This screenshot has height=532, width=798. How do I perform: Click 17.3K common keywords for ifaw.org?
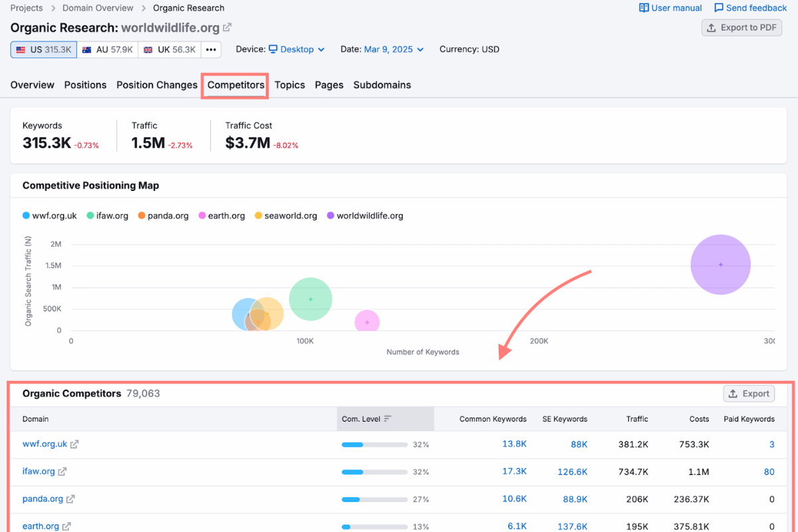point(515,471)
